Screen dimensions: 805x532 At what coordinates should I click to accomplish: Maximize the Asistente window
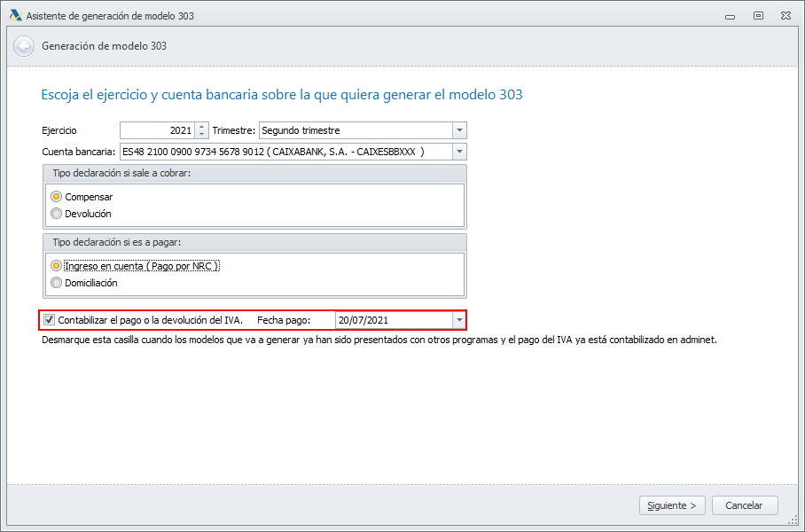click(758, 16)
